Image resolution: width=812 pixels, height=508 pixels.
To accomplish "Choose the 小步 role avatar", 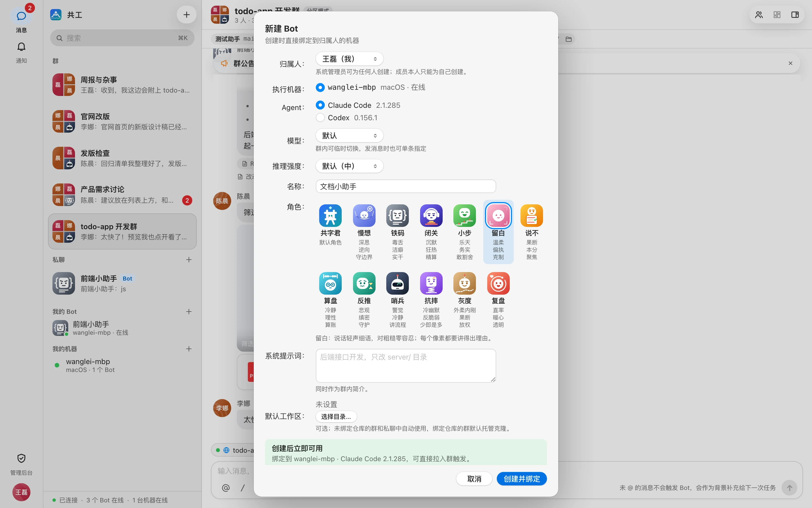I will 464,215.
